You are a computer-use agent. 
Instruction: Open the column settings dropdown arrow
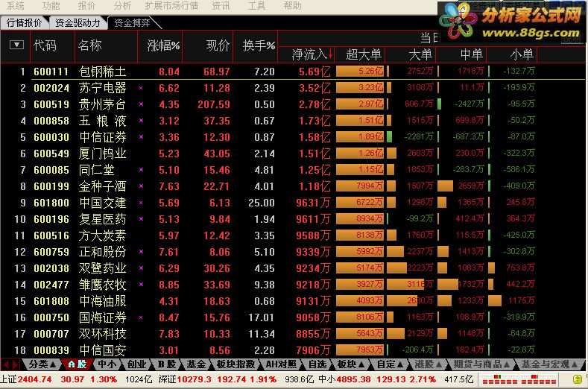(x=16, y=45)
